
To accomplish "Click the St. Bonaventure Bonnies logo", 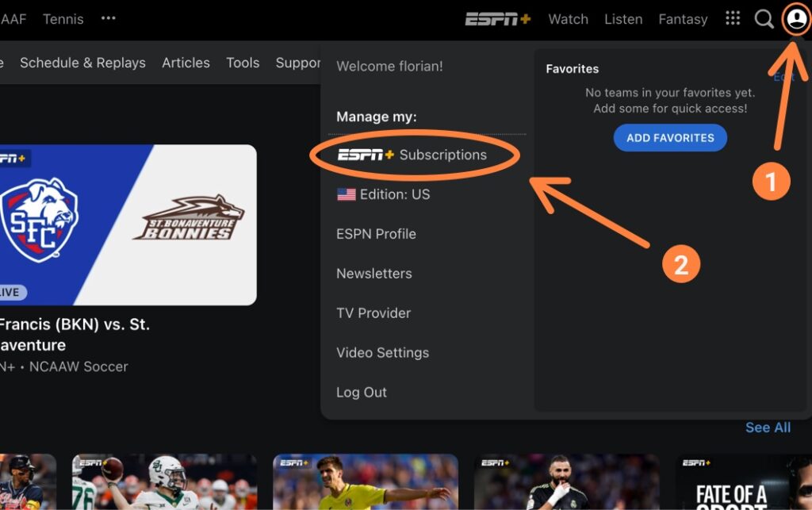I will tap(189, 218).
